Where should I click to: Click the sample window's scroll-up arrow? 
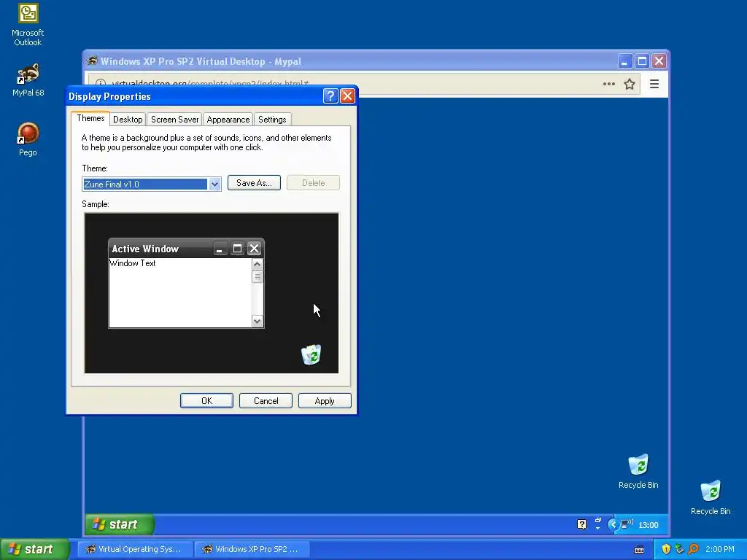(258, 264)
